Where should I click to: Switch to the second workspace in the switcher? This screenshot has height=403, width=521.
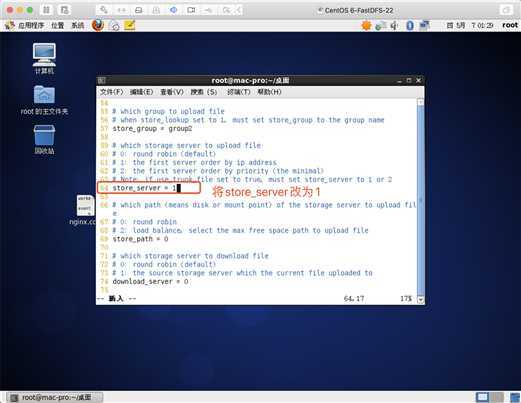tap(497, 397)
